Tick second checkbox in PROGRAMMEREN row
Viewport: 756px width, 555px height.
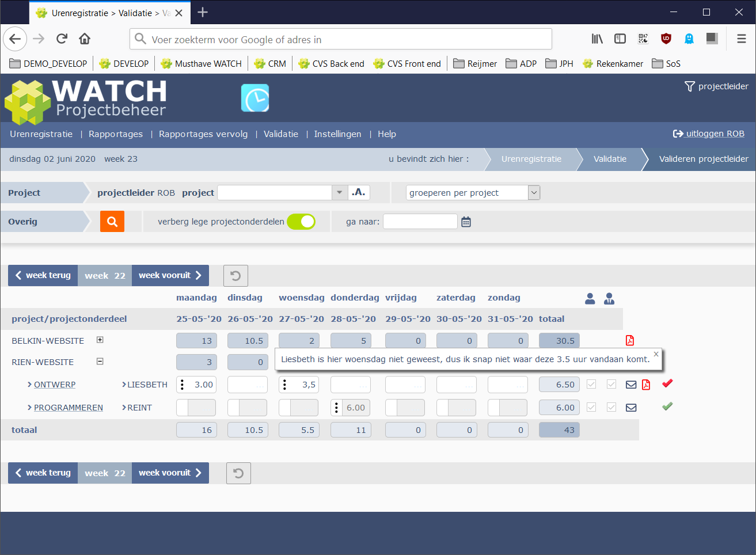[x=611, y=407]
